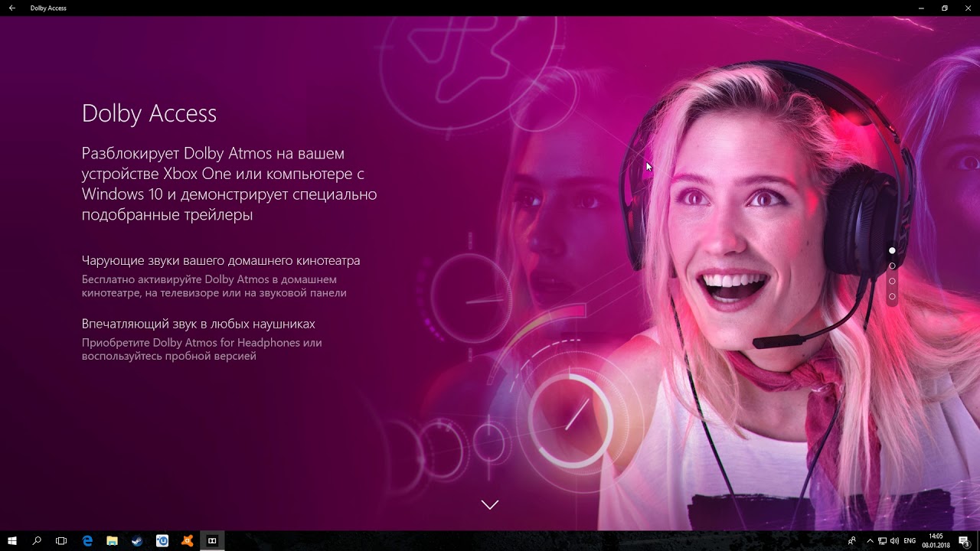
Task: Open the clock showing 14:05
Action: (936, 541)
